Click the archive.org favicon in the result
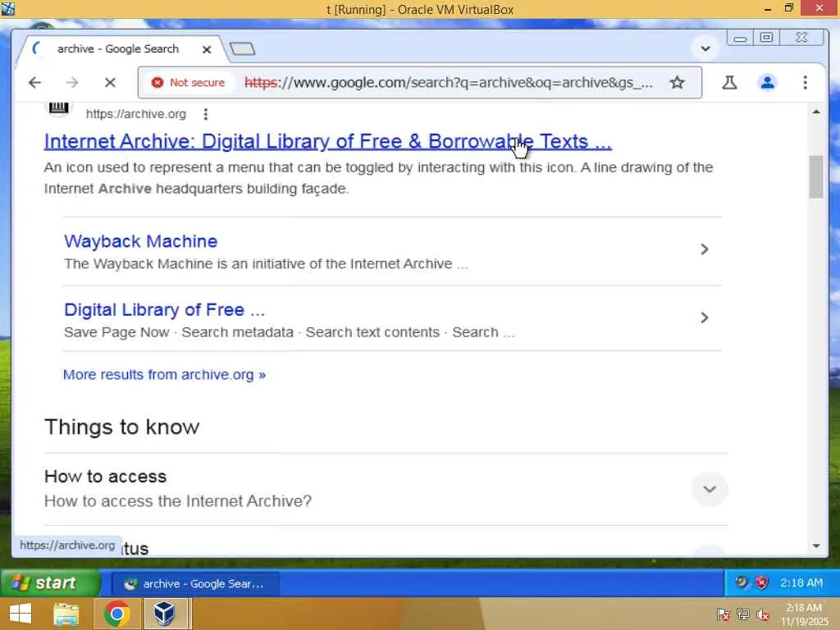Screen dimensions: 840x630 coord(58,107)
